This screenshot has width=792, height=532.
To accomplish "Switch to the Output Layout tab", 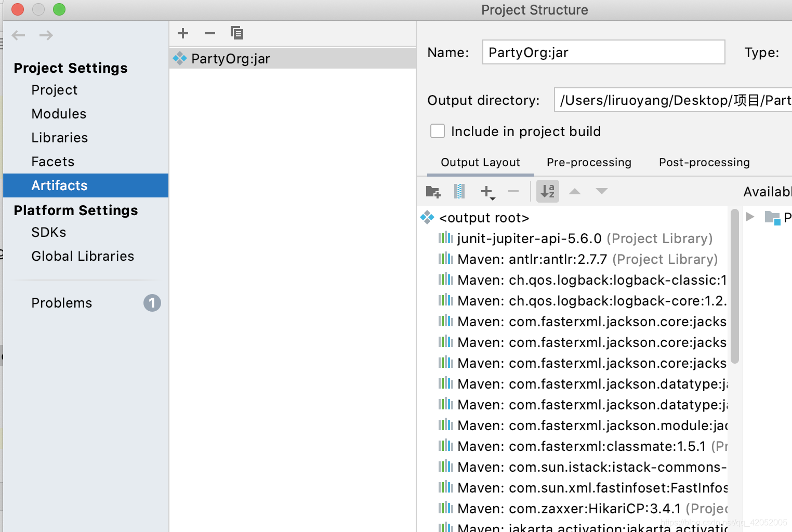I will point(480,162).
